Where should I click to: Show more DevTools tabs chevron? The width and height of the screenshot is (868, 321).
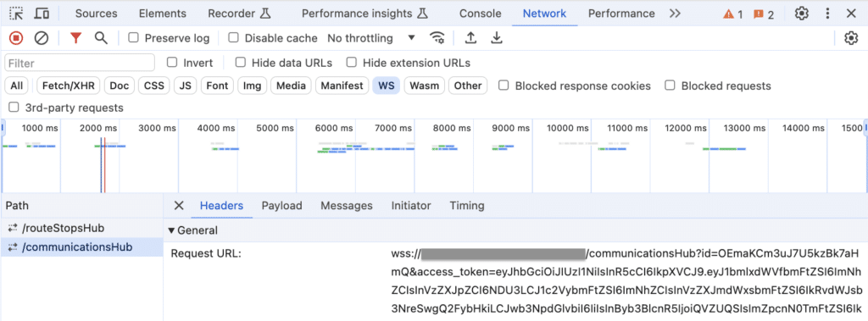[674, 14]
